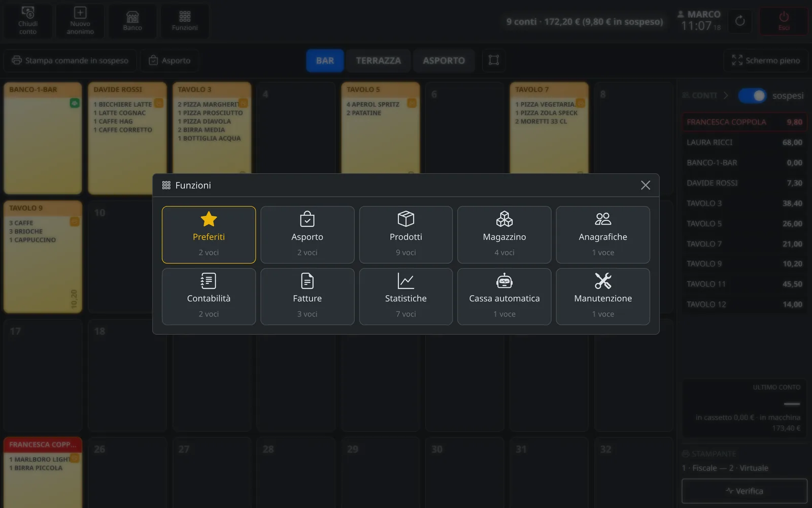
Task: Select FRANCESCA COPPOLA in accounts list
Action: pyautogui.click(x=744, y=122)
